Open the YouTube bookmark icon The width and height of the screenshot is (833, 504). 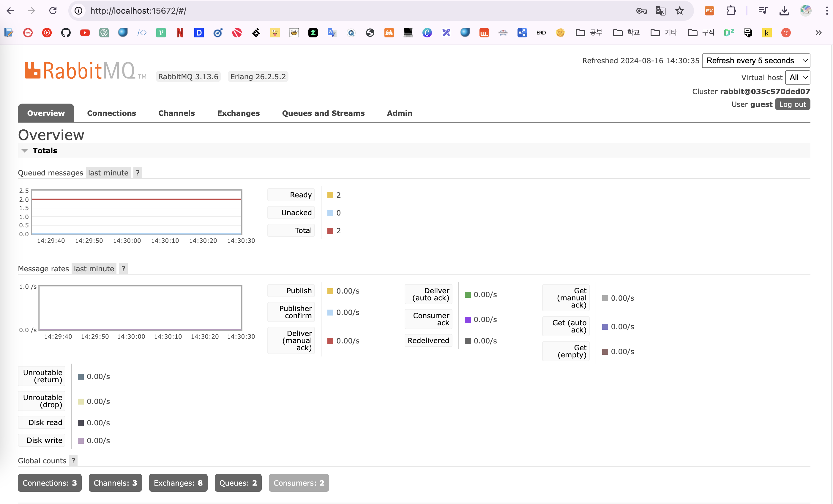85,33
